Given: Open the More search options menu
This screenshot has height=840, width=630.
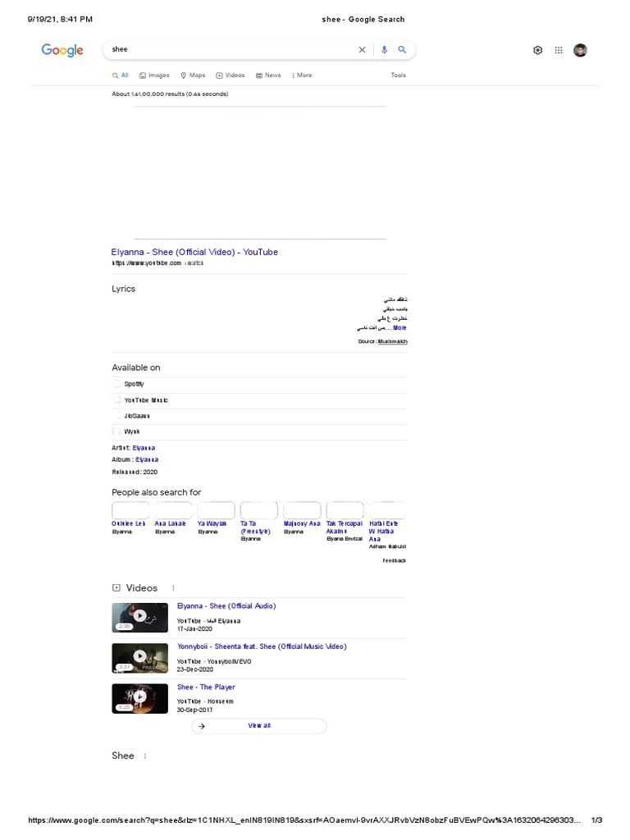Looking at the screenshot, I should (x=302, y=75).
